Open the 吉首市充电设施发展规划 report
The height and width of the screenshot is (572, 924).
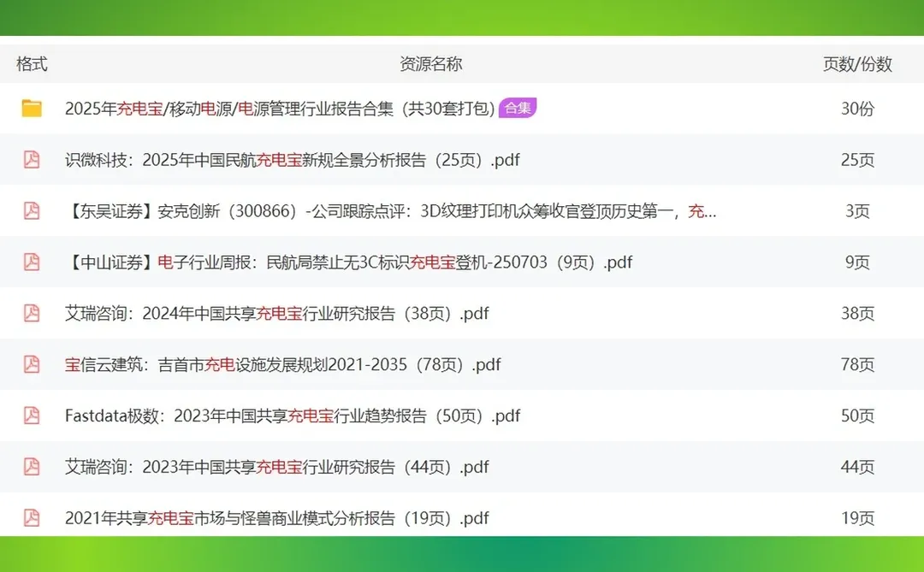point(282,364)
